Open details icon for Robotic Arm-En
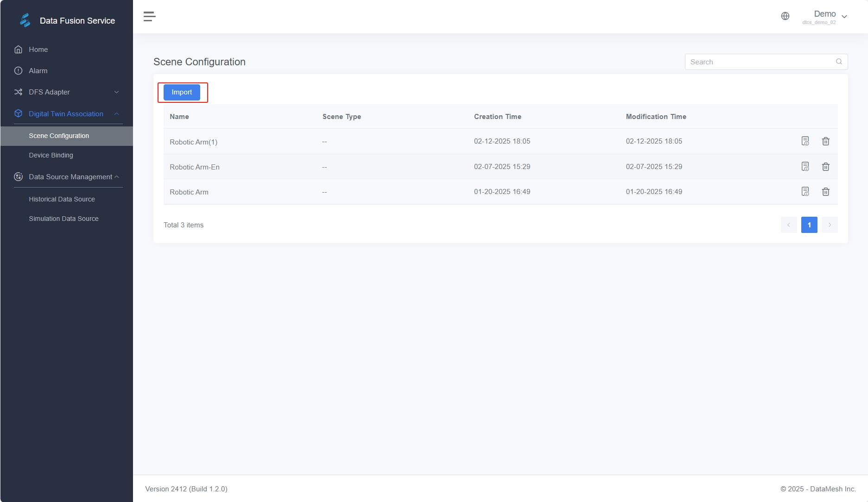 (805, 167)
